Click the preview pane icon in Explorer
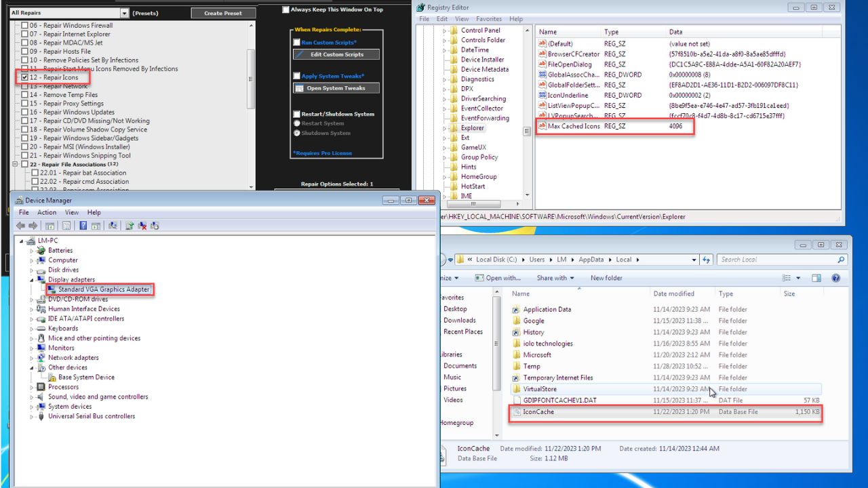The height and width of the screenshot is (488, 868). pos(816,278)
